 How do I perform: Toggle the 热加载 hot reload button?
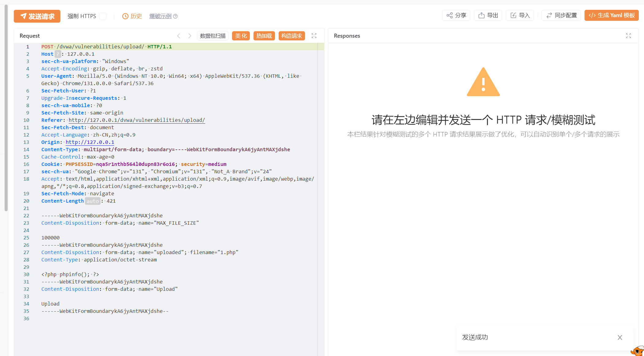(x=264, y=36)
